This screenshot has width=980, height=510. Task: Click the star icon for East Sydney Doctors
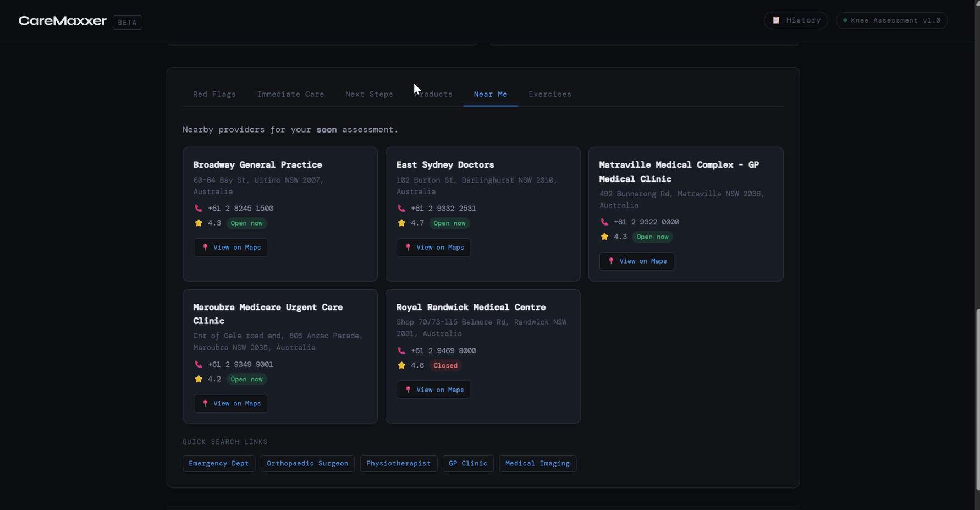pos(401,223)
